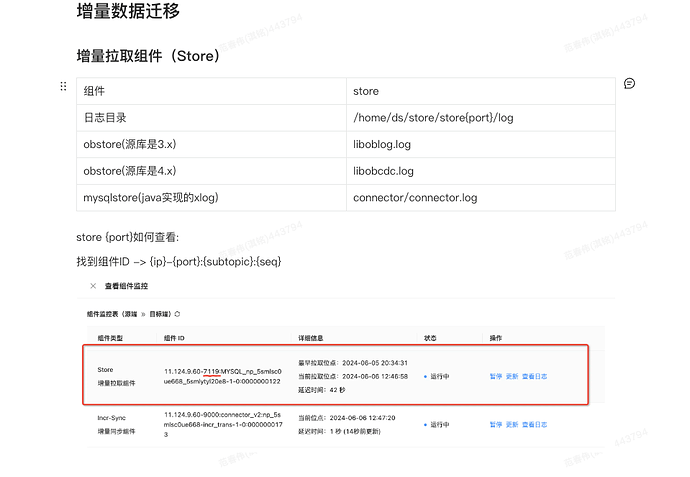Click 最早拉取位点 2024-06-05 20:34:31 text
Screen dimensions: 690x477
[x=353, y=363]
